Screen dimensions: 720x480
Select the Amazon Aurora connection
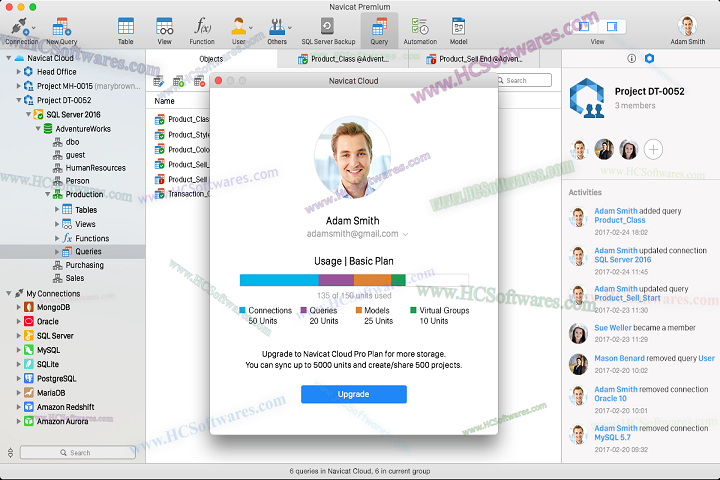[62, 422]
